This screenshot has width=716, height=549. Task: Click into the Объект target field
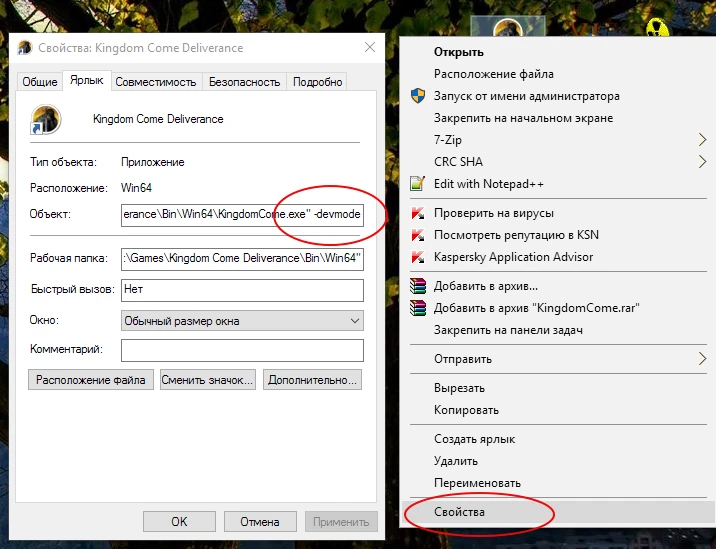click(242, 215)
